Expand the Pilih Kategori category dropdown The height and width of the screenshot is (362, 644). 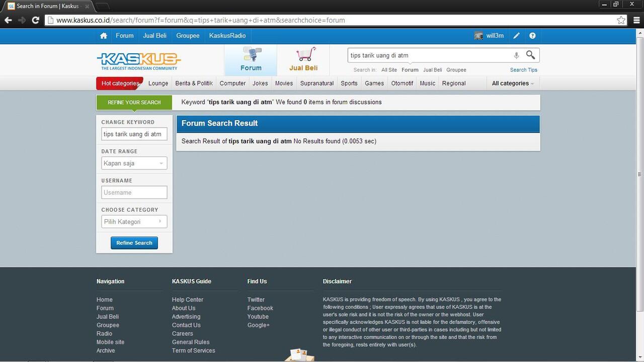click(134, 222)
